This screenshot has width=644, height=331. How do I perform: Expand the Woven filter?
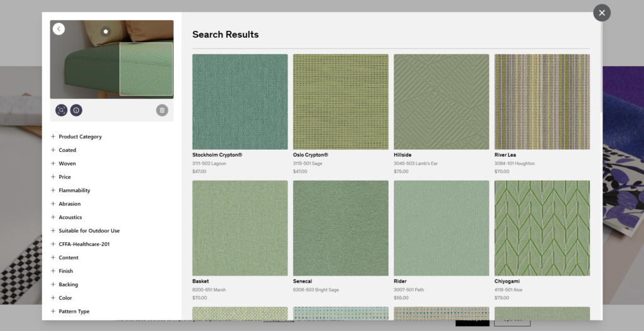coord(64,164)
